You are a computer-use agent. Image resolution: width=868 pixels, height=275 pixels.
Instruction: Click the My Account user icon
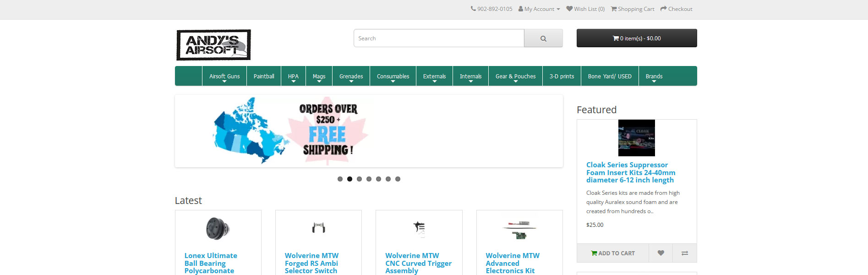[521, 9]
